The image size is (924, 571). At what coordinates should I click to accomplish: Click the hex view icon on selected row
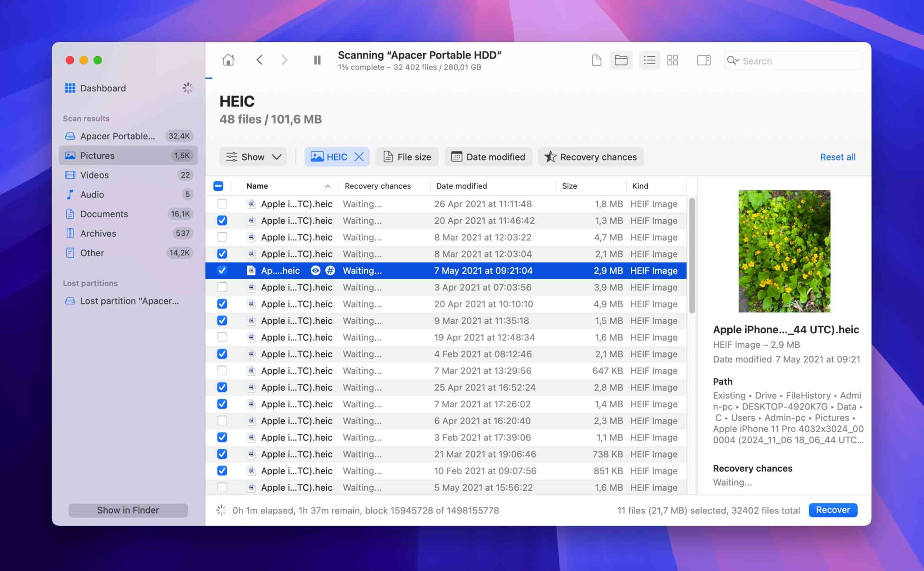(x=330, y=271)
